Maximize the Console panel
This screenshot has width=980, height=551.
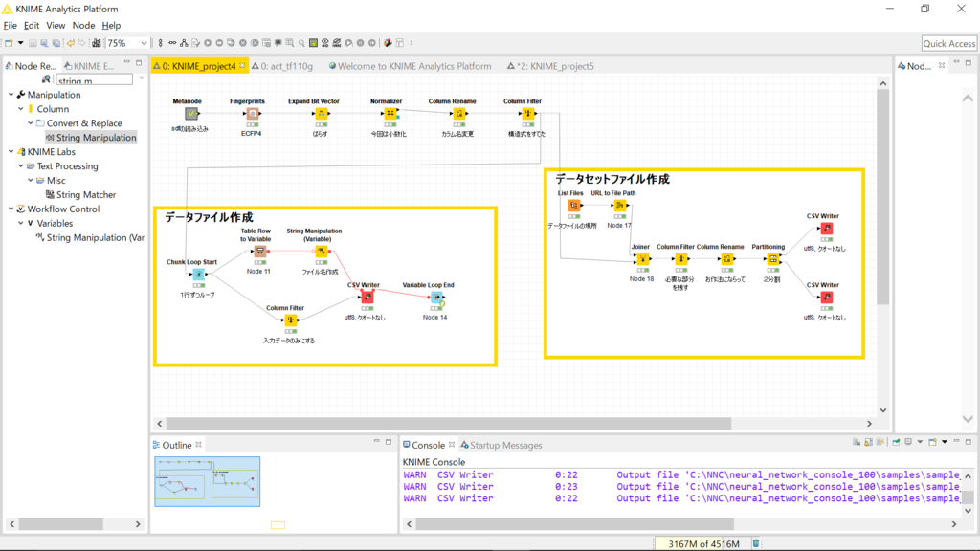[969, 442]
